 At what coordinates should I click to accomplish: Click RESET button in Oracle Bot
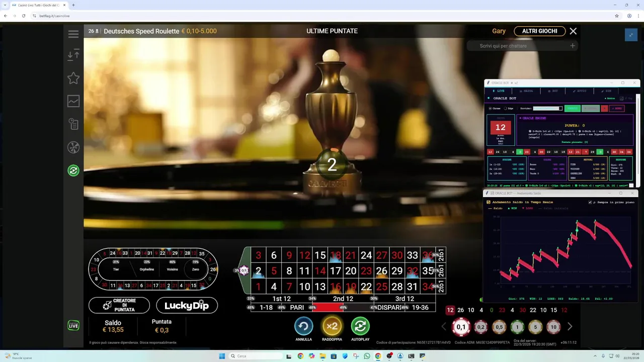[617, 108]
